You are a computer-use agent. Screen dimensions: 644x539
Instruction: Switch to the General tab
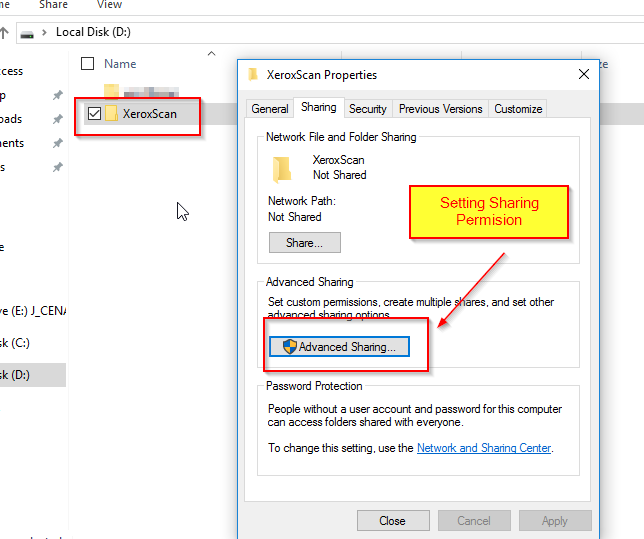pos(270,109)
